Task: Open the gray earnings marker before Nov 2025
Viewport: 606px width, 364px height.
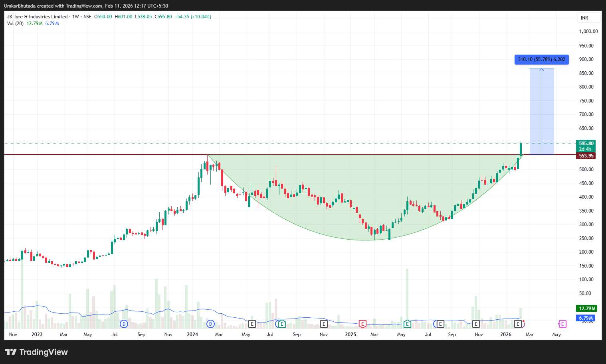Action: click(476, 324)
